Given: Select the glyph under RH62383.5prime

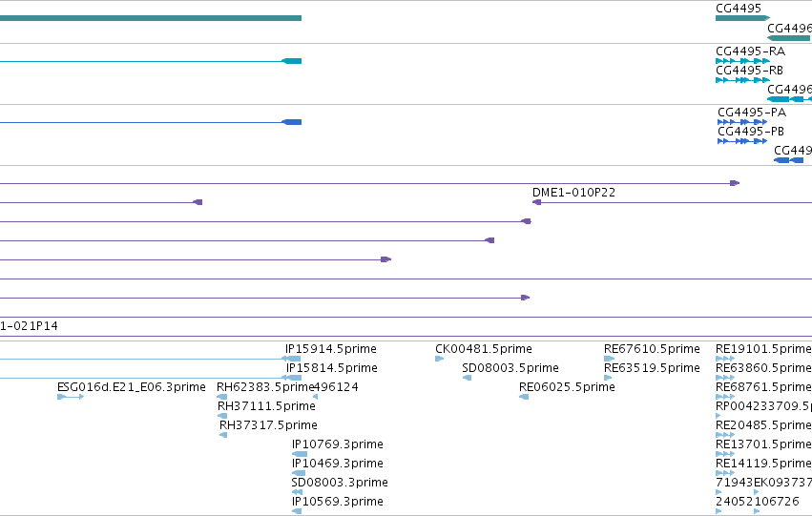Looking at the screenshot, I should tap(222, 397).
